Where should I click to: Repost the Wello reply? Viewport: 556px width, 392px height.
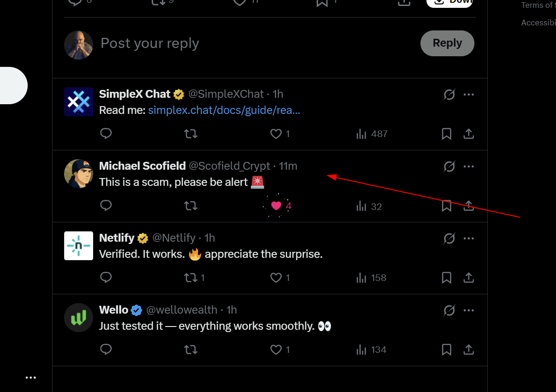pos(191,350)
